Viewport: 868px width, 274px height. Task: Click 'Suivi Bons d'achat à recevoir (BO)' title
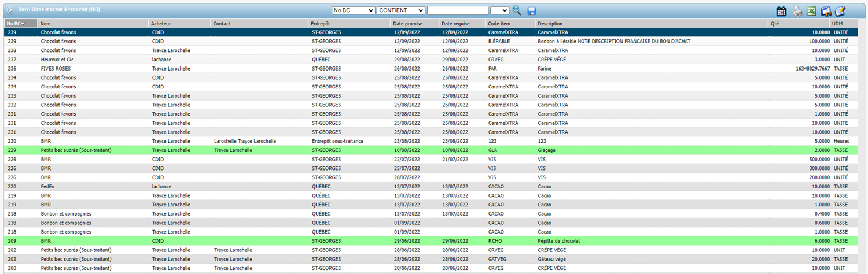click(x=59, y=10)
